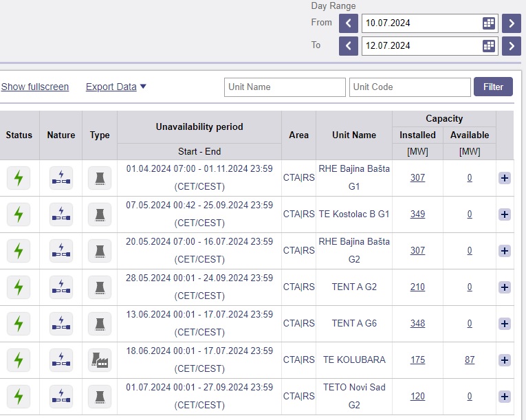Click nature icon in TENT A G2 row
526x420 pixels.
click(x=61, y=287)
